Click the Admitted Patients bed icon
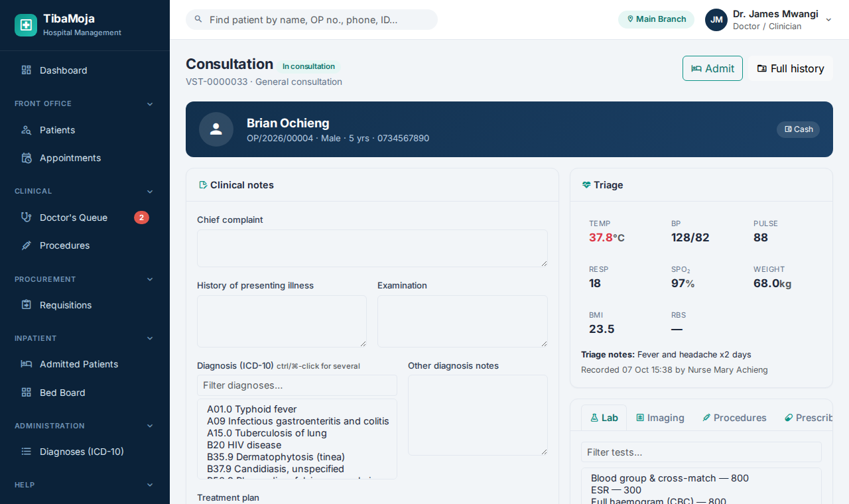Image resolution: width=849 pixels, height=504 pixels. coord(27,364)
